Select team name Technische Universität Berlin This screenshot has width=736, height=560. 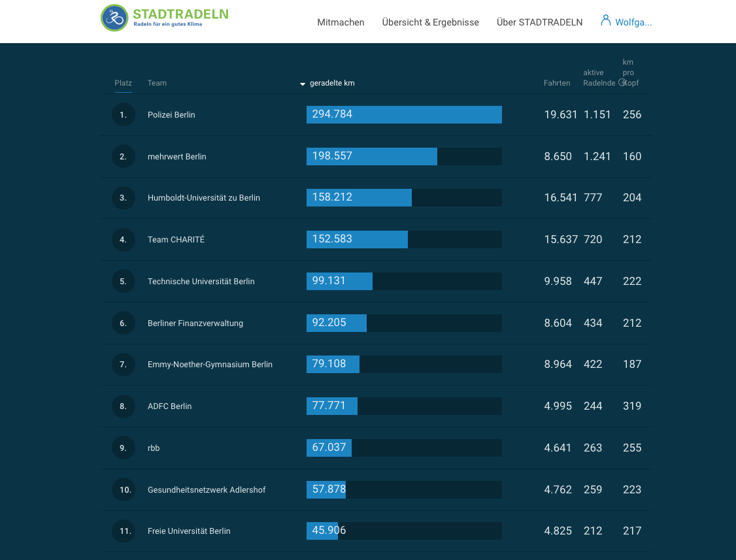201,281
